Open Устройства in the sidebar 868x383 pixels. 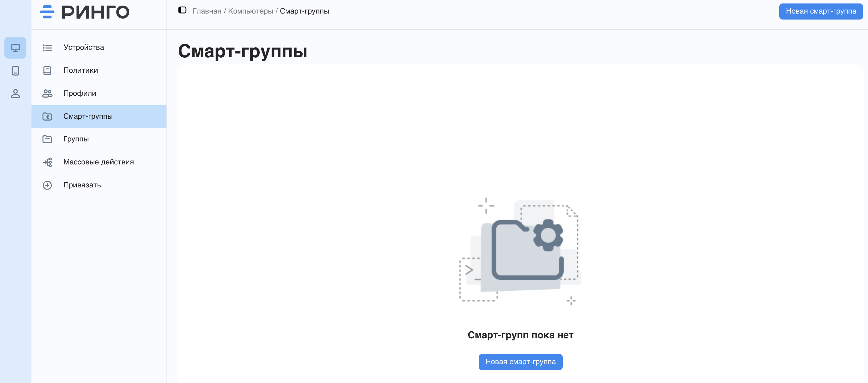pos(99,48)
